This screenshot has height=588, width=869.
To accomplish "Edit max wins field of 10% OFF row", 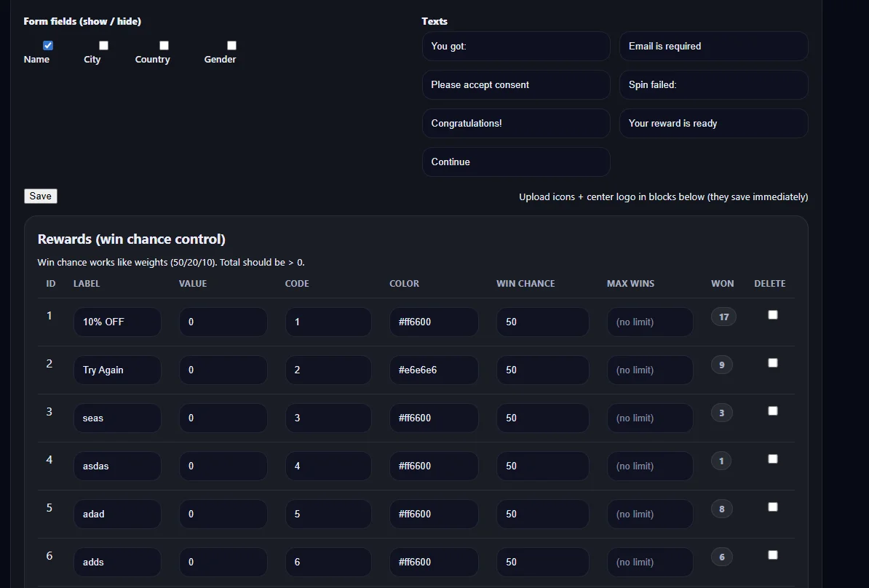I will tap(650, 322).
